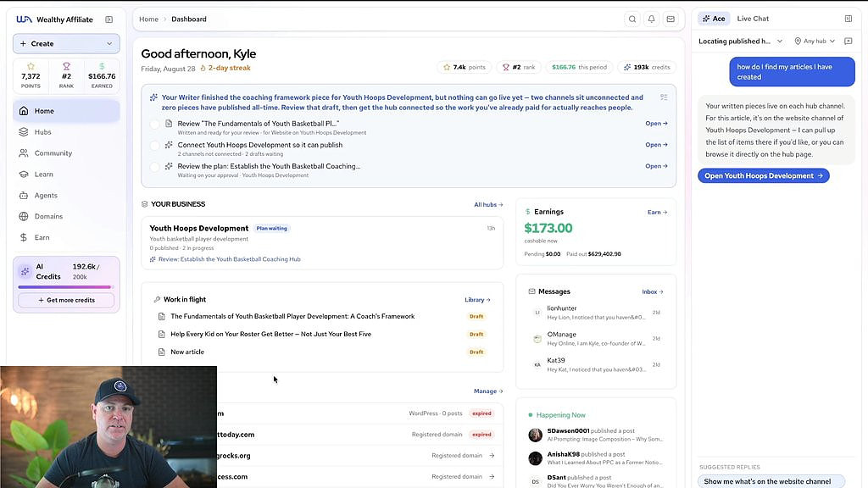868x488 pixels.
Task: Open the Earn link in Earnings card
Action: click(657, 212)
